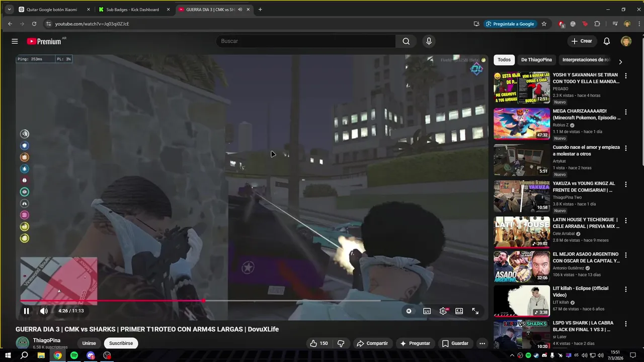Viewport: 644px width, 362px height.
Task: Enter full screen mode
Action: tap(475, 311)
